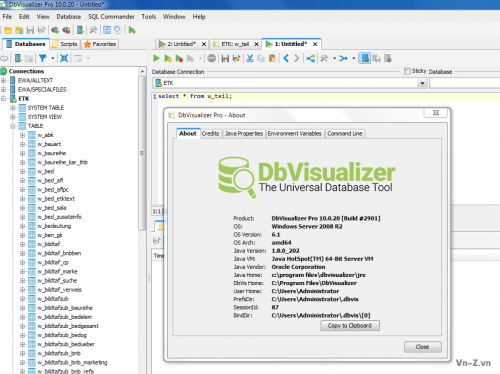Click the clipboard paste icon

pos(272,58)
